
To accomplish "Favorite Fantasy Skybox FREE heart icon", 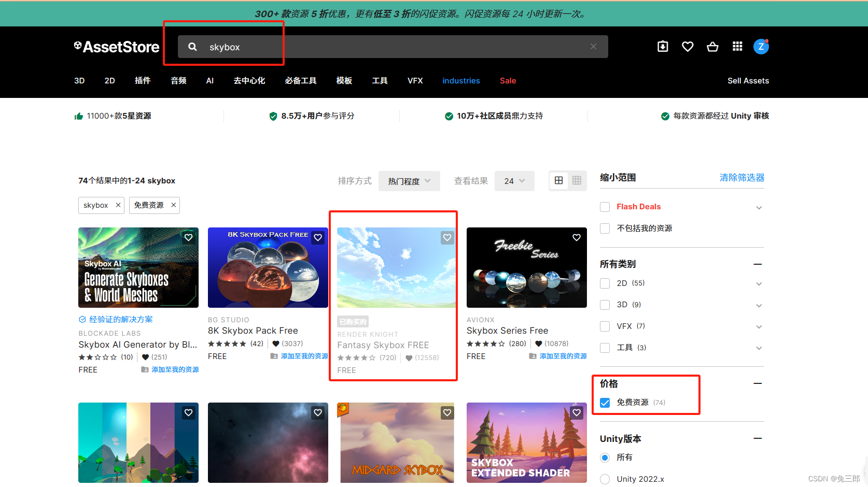I will [447, 237].
